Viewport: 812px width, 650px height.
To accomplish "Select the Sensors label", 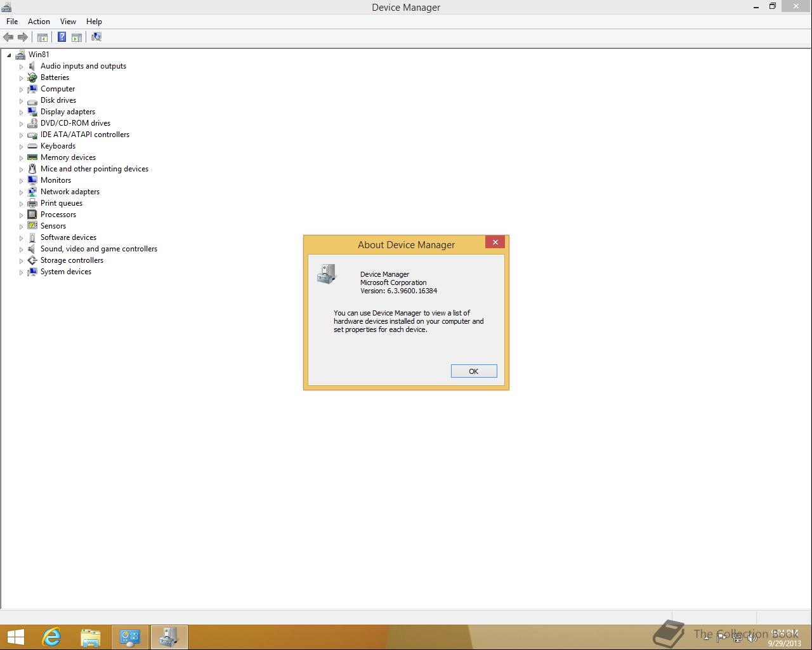I will [x=53, y=226].
